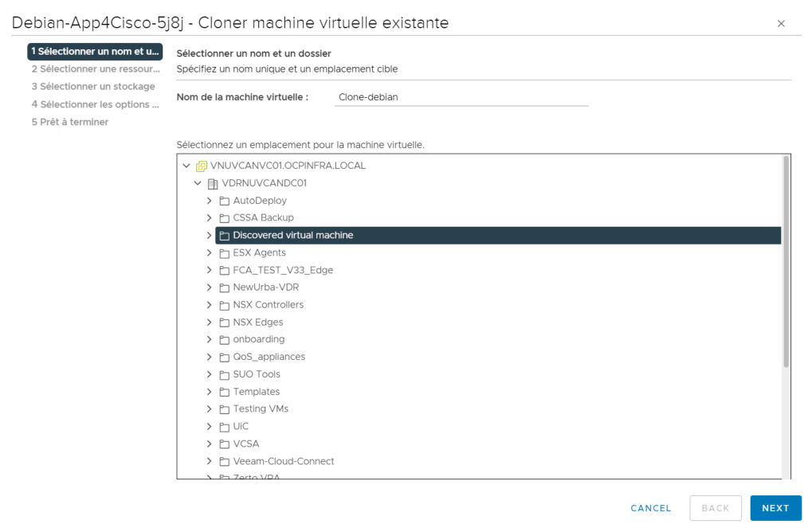The image size is (812, 528).
Task: Select the VDRNUVCANDC01 datacenter label
Action: (x=264, y=183)
